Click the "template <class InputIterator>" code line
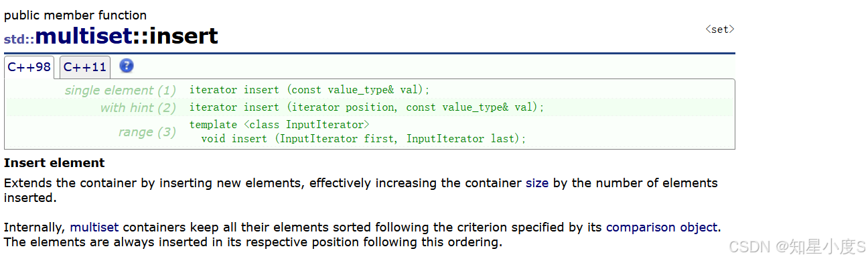 point(279,125)
